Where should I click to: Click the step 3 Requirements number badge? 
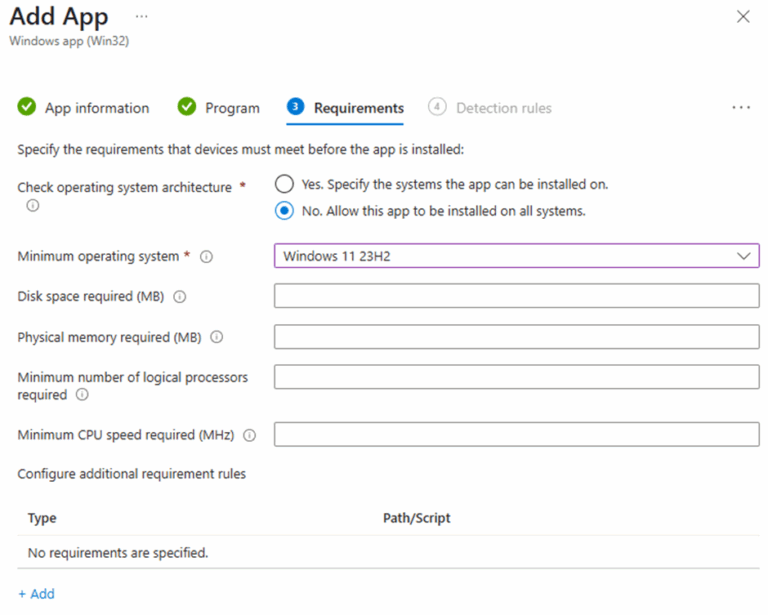295,106
